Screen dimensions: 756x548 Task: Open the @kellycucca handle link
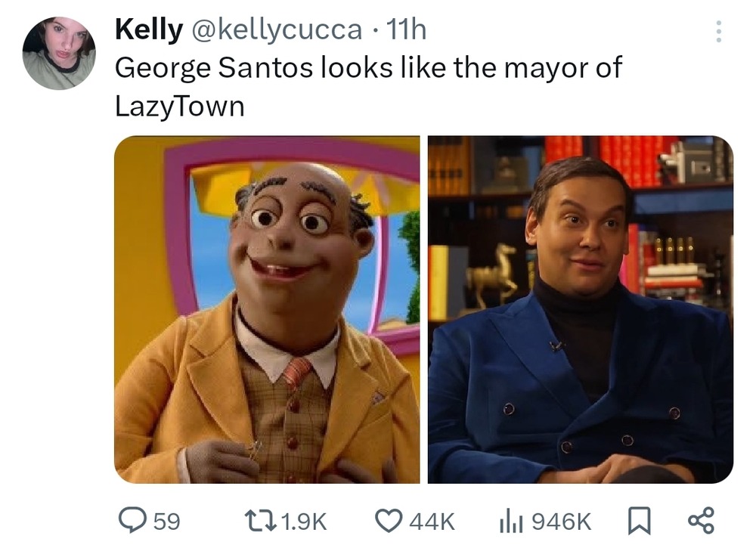277,30
